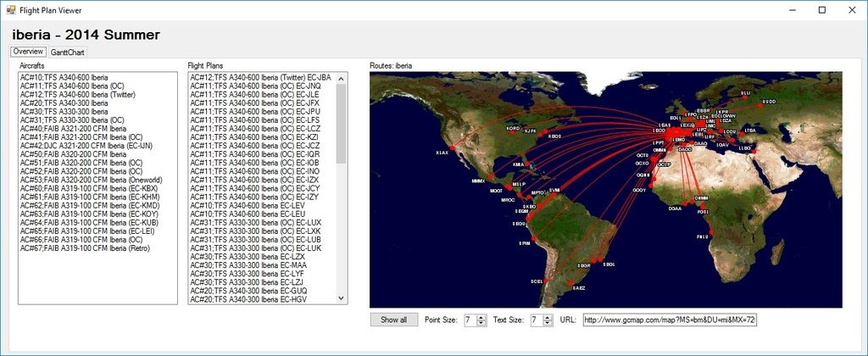Screen dimensions: 868x356
Task: Click the Show all button
Action: click(394, 320)
